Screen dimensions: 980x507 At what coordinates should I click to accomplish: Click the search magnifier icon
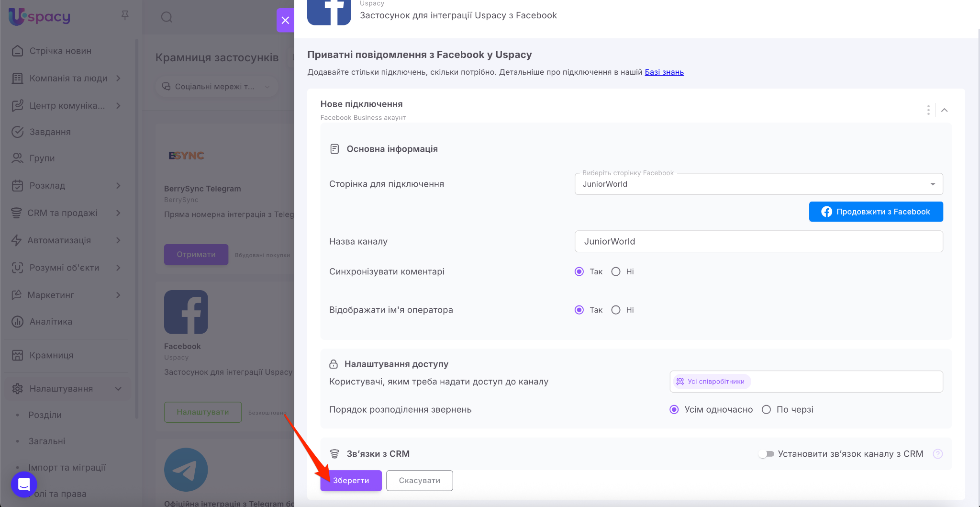click(x=167, y=17)
